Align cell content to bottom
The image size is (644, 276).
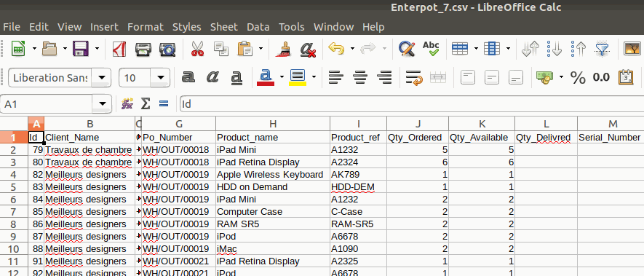[x=516, y=77]
